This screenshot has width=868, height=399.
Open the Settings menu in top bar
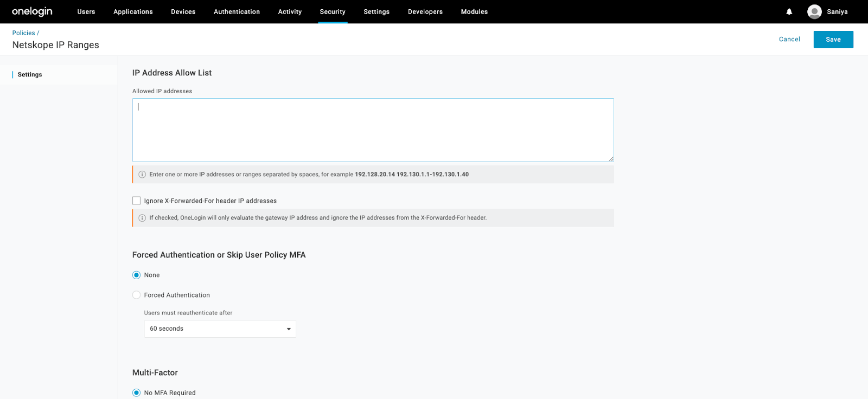coord(376,11)
